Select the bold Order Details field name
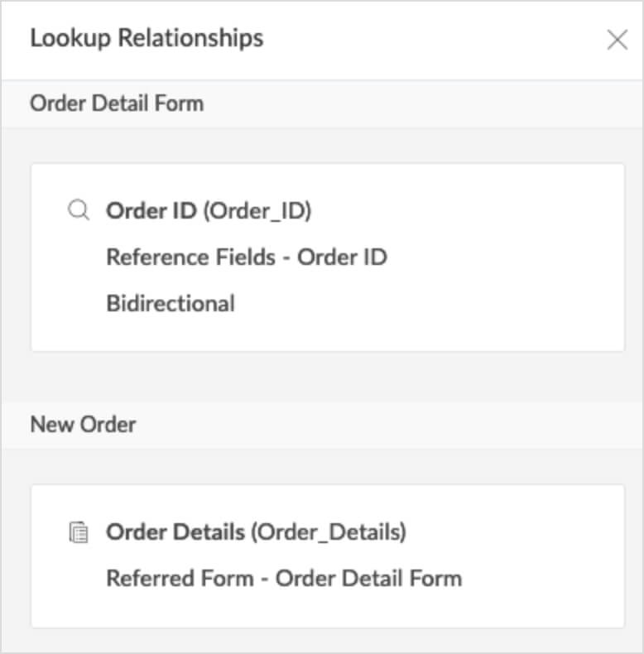 (175, 532)
